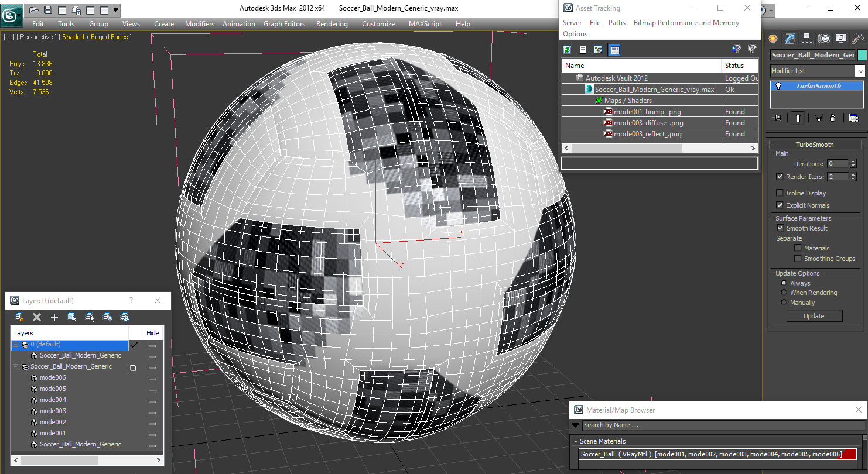
Task: Click Render Iters spinner arrows
Action: pyautogui.click(x=853, y=177)
